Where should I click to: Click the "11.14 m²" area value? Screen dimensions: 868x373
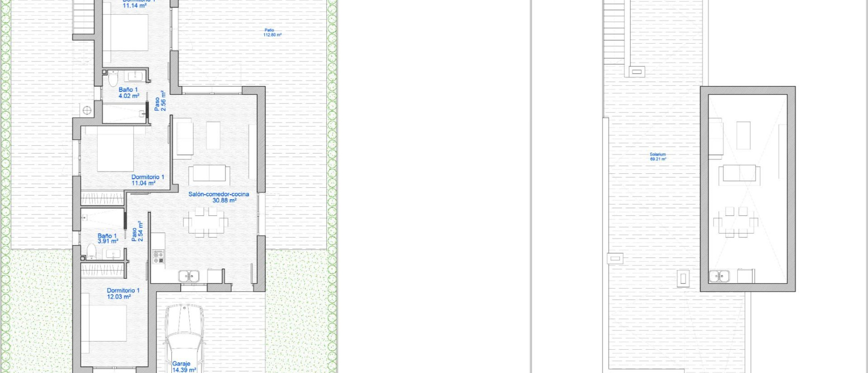pos(134,6)
